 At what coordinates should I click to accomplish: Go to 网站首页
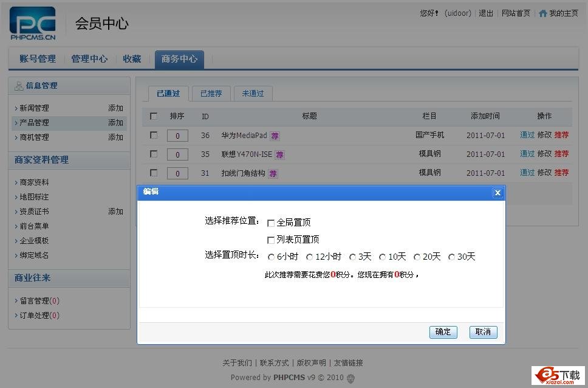[x=516, y=13]
